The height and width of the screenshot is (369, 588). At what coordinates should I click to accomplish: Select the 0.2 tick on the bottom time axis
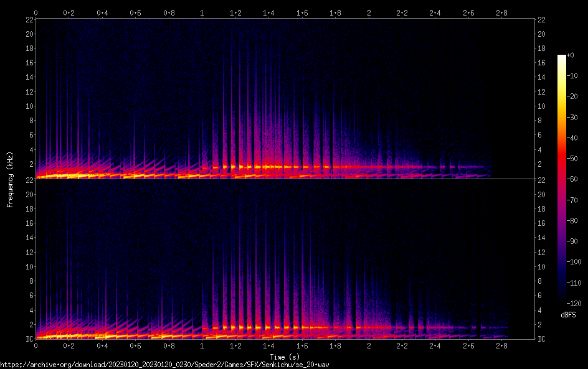point(69,345)
